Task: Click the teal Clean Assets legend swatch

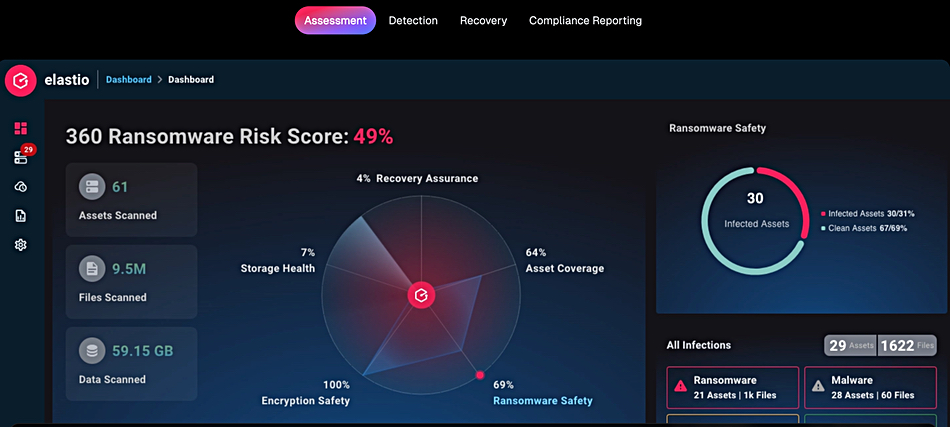Action: coord(823,228)
